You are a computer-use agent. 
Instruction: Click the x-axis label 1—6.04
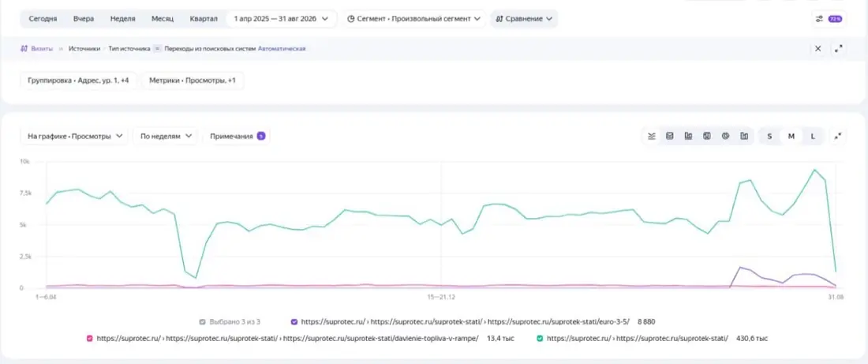[46, 298]
